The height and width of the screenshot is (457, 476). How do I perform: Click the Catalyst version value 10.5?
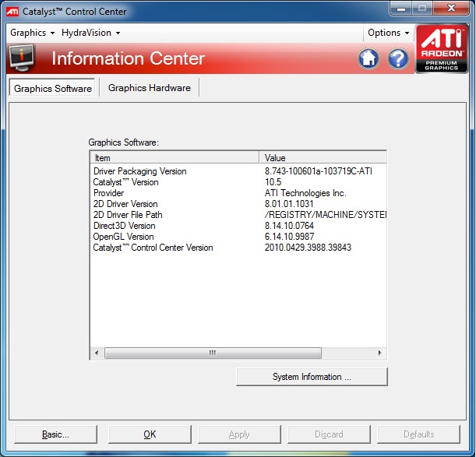273,182
